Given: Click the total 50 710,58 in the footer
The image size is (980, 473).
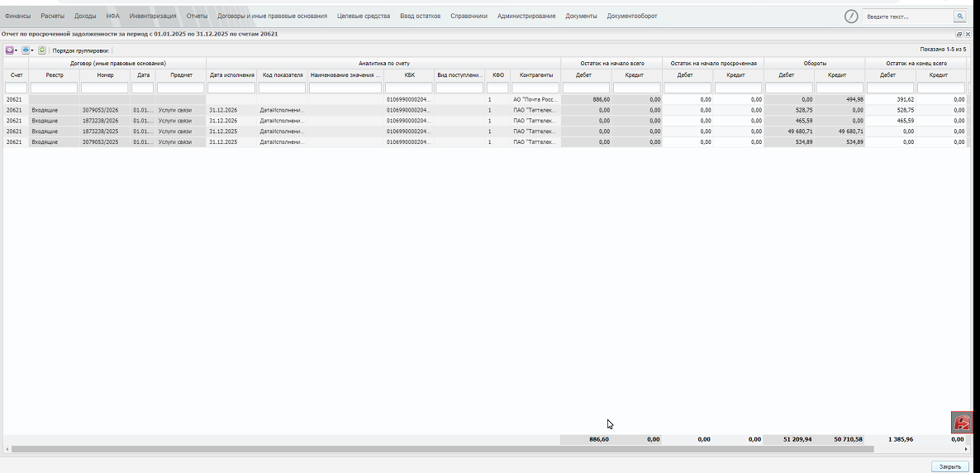Looking at the screenshot, I should tap(848, 440).
